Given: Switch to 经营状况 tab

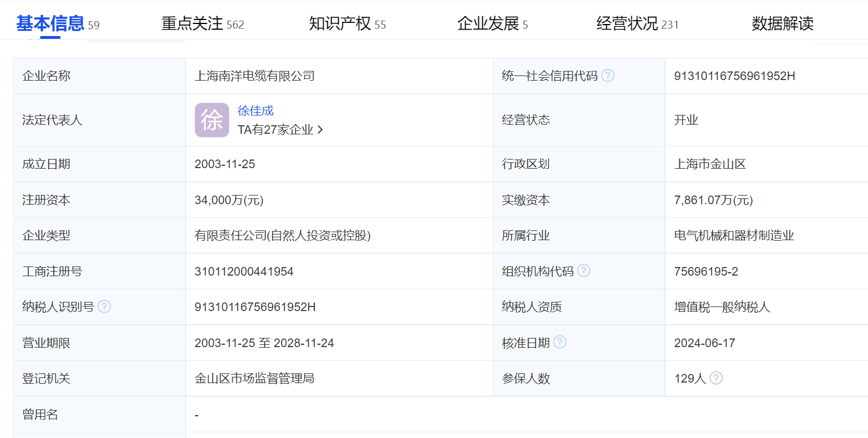Looking at the screenshot, I should [638, 23].
